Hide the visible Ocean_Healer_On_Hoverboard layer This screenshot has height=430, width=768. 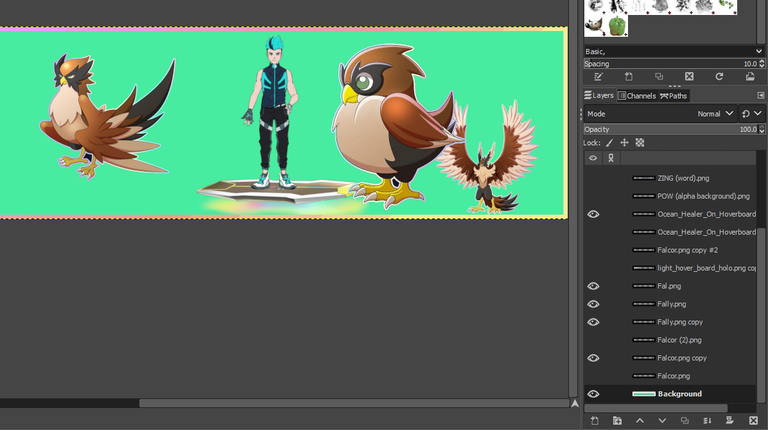[593, 214]
